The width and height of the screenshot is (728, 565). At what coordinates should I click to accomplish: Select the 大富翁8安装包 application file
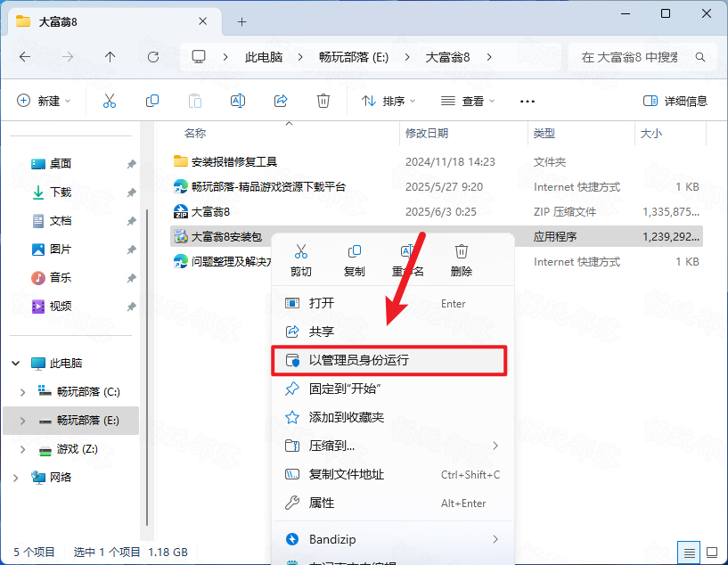[x=226, y=237]
